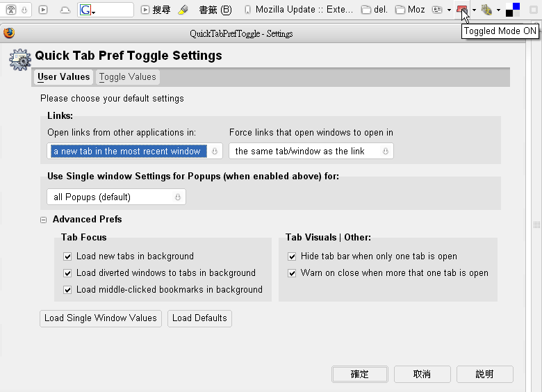Open the 'del.' bookmark folder
The width and height of the screenshot is (542, 392).
click(x=375, y=10)
